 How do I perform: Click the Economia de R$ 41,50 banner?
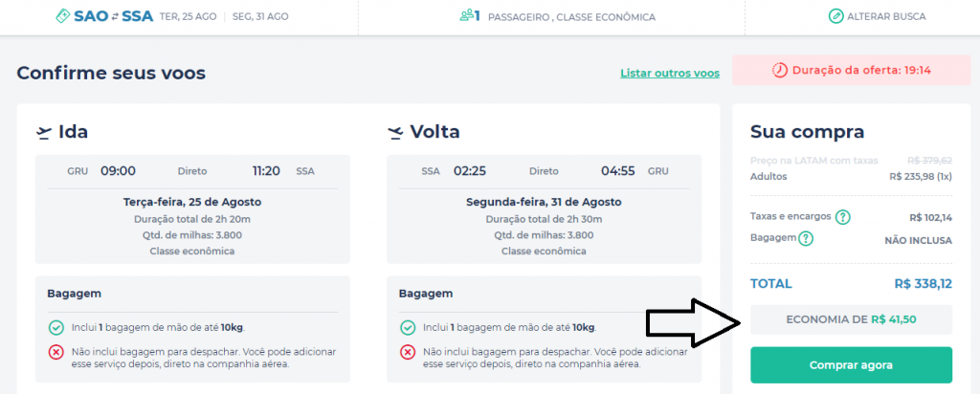(851, 319)
